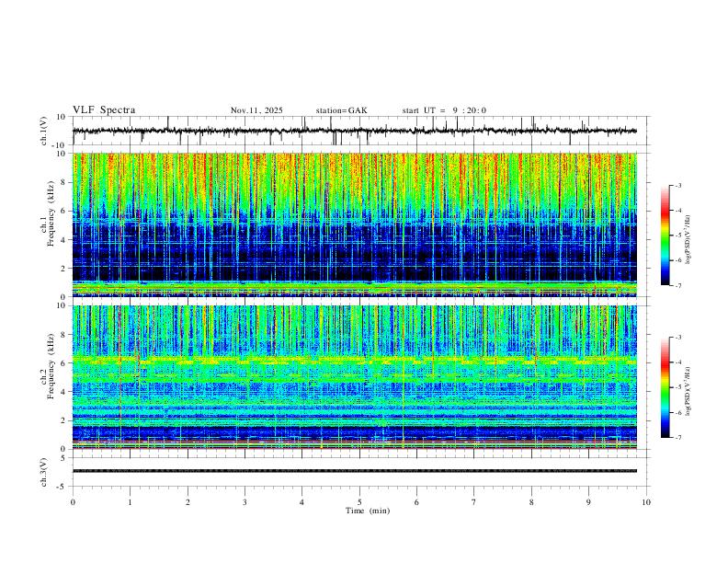Click time axis tick label "7"
The height and width of the screenshot is (563, 728).
point(474,502)
